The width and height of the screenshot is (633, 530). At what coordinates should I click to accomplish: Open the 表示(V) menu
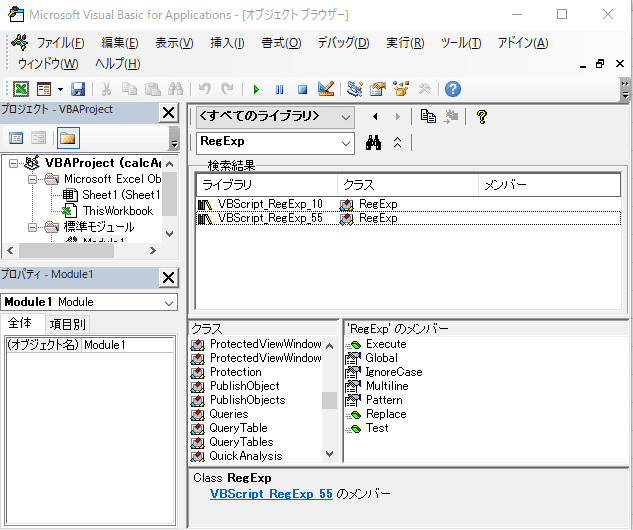click(174, 42)
